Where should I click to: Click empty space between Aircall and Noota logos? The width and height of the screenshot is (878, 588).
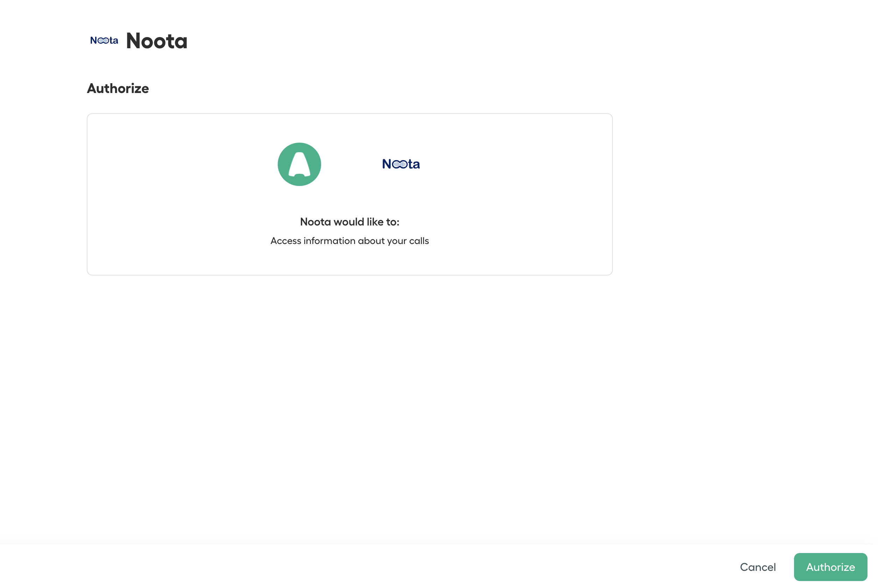coord(351,164)
